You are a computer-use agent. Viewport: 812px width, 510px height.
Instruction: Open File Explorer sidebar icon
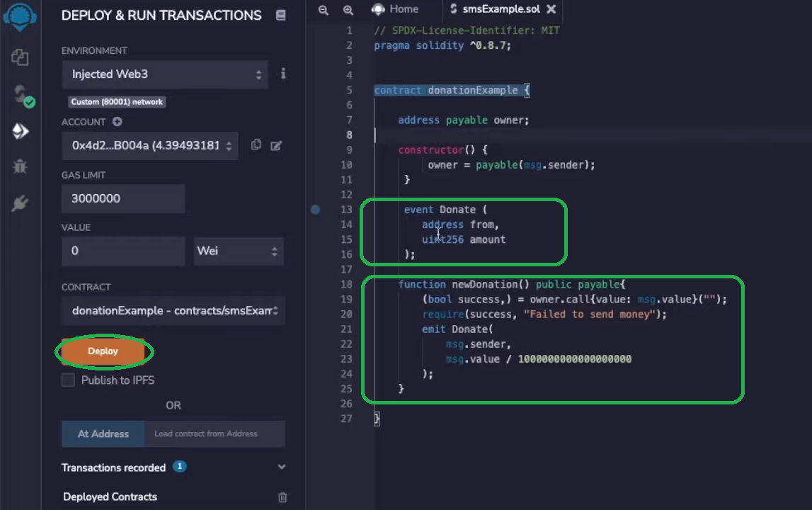[x=20, y=57]
